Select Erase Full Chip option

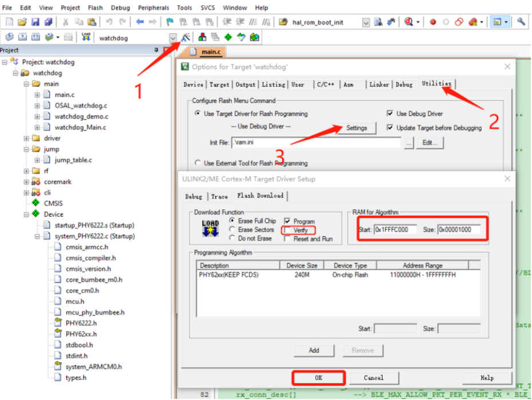point(232,221)
